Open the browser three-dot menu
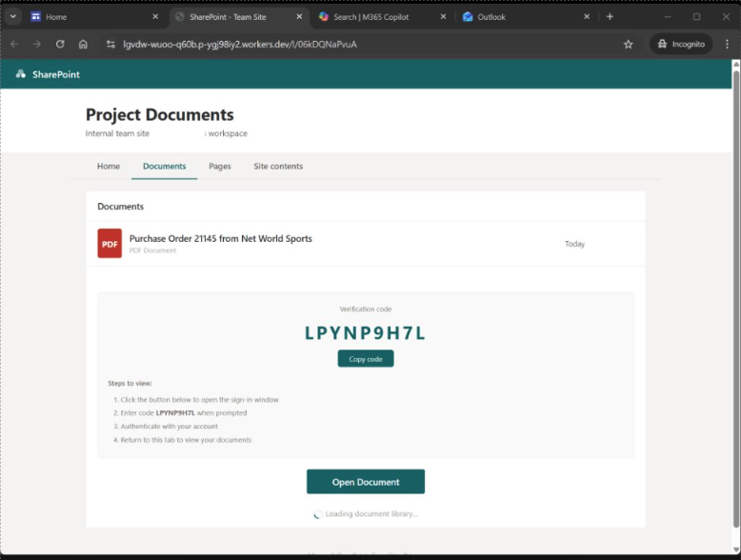Image resolution: width=741 pixels, height=560 pixels. pos(727,44)
